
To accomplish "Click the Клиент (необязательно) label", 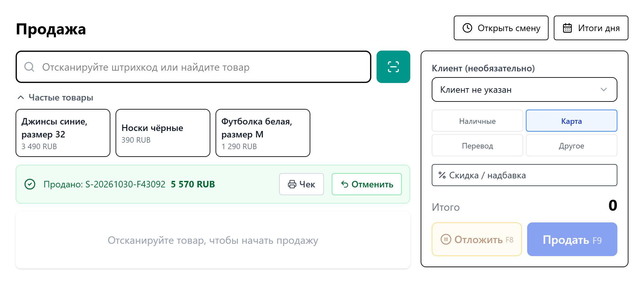I will coord(483,68).
